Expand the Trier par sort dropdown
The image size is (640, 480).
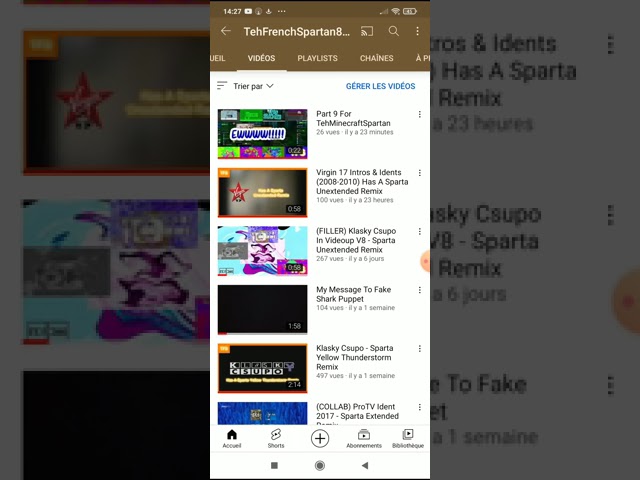tap(253, 86)
